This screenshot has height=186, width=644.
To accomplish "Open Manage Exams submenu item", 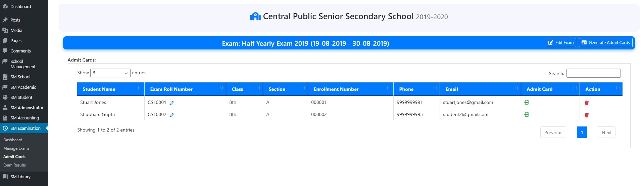I will (16, 148).
